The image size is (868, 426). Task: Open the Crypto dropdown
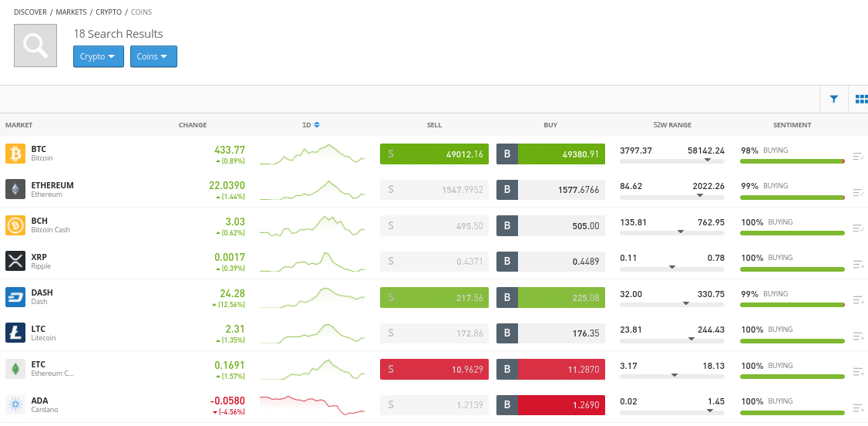tap(99, 56)
